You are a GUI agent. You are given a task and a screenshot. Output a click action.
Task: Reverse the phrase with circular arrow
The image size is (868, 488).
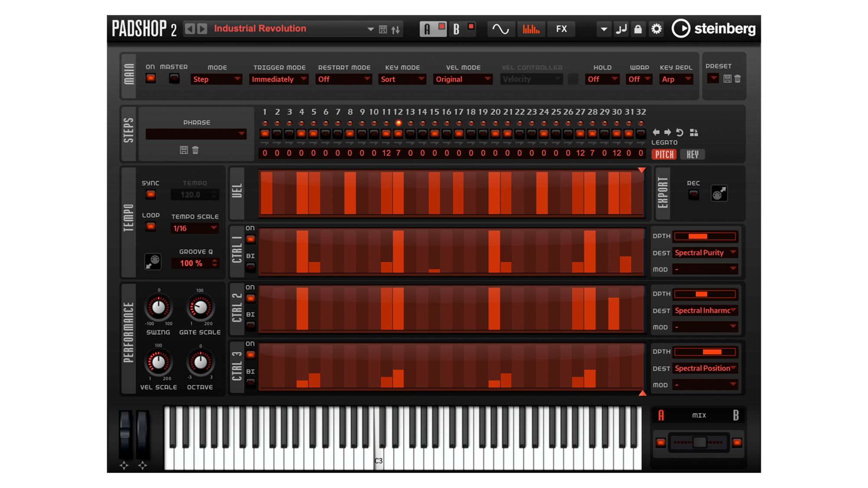click(x=680, y=132)
